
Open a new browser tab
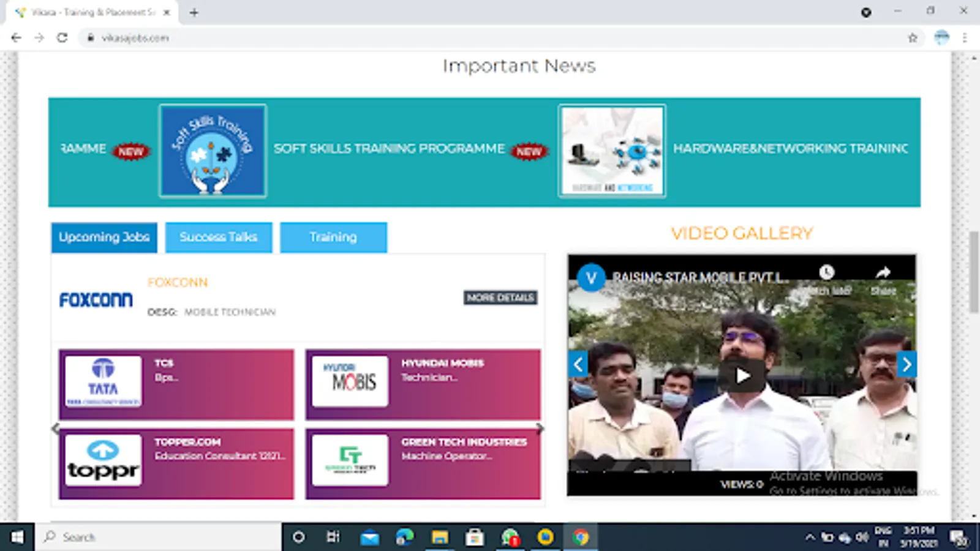[194, 12]
